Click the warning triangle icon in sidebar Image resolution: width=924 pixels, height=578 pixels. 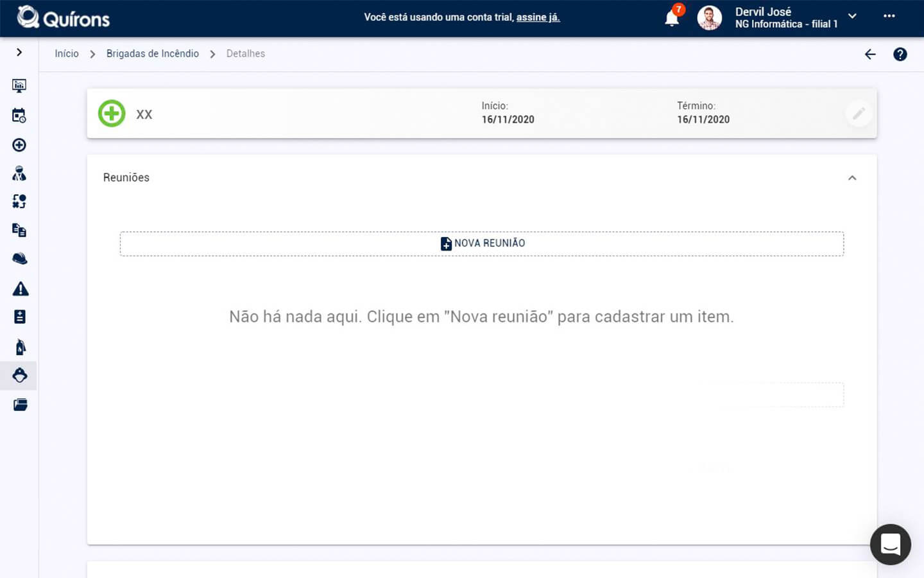point(20,288)
